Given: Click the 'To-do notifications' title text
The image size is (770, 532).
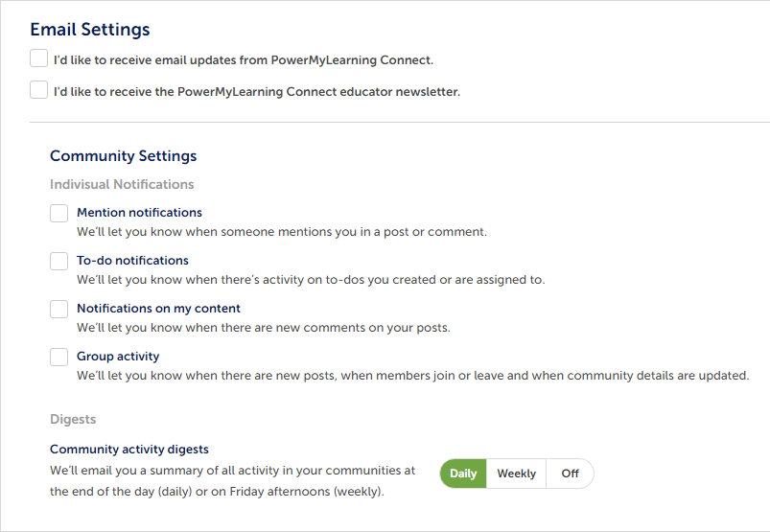Looking at the screenshot, I should tap(132, 261).
